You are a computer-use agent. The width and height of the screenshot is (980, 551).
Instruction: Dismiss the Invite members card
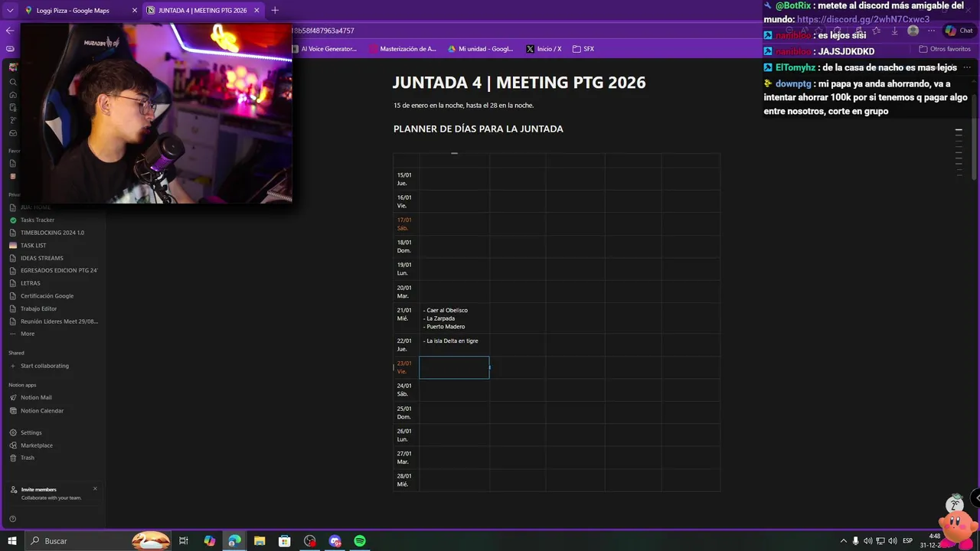95,488
